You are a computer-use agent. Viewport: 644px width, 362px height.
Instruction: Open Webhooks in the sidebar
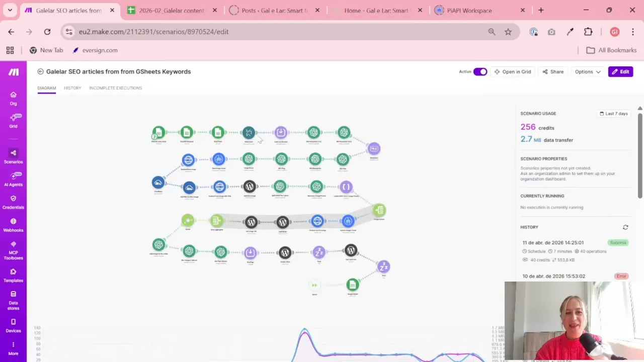pyautogui.click(x=14, y=225)
